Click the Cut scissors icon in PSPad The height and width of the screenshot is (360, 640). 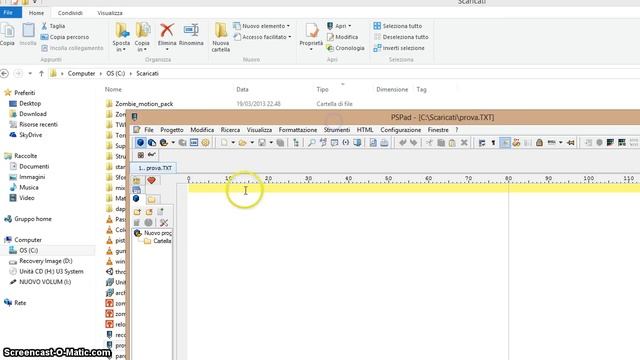(429, 142)
